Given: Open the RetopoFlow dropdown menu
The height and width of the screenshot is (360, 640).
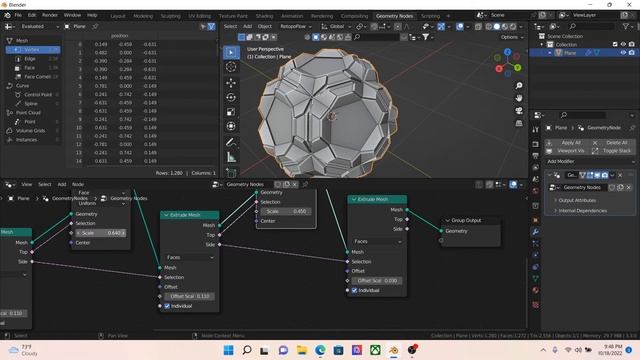Looking at the screenshot, I should pos(296,27).
